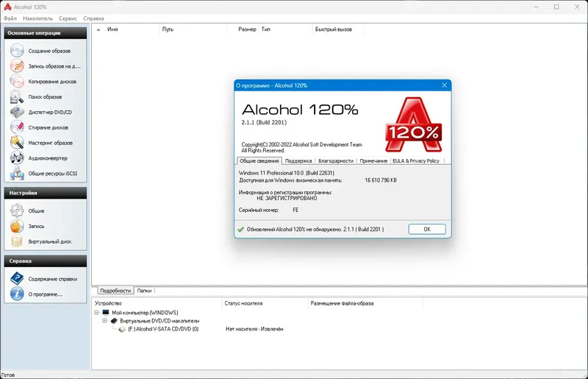Screen dimensions: 588x379
Task: Open the Содержание справки link
Action: click(x=52, y=279)
